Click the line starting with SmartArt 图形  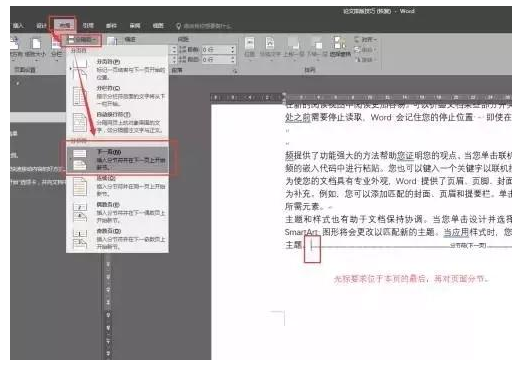click(x=398, y=232)
